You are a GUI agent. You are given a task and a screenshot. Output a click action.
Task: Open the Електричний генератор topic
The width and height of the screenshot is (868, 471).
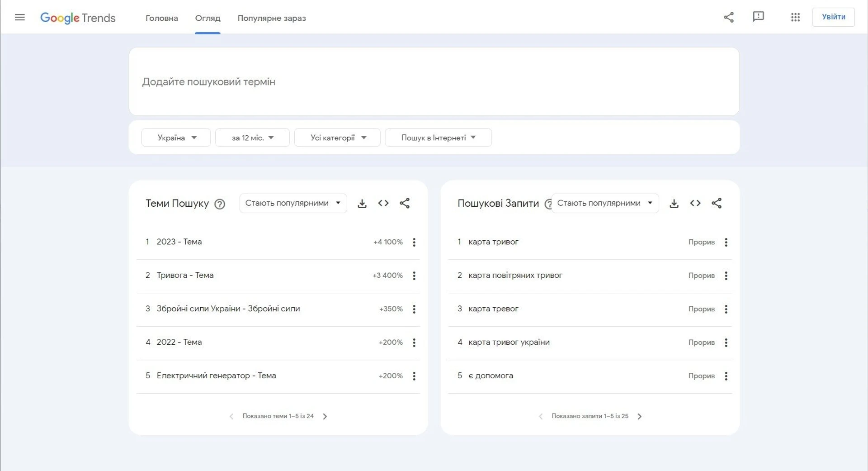pos(216,376)
